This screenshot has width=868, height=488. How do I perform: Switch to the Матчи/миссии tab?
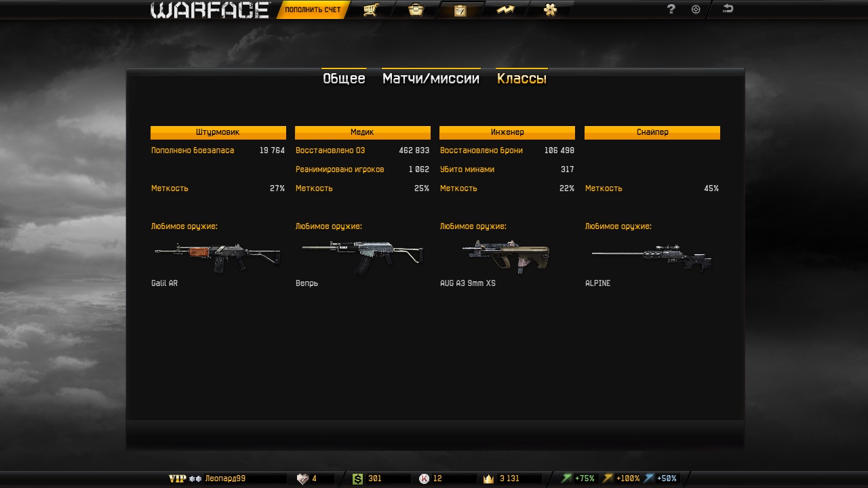[x=431, y=78]
